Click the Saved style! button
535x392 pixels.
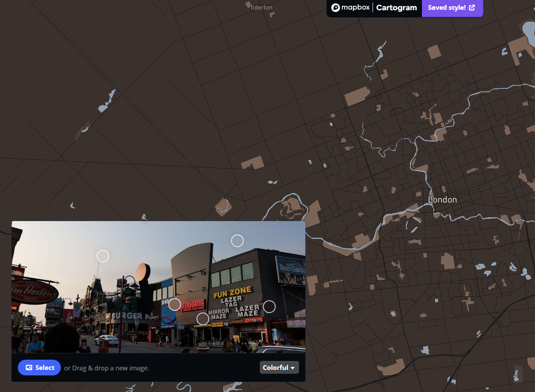coord(452,7)
